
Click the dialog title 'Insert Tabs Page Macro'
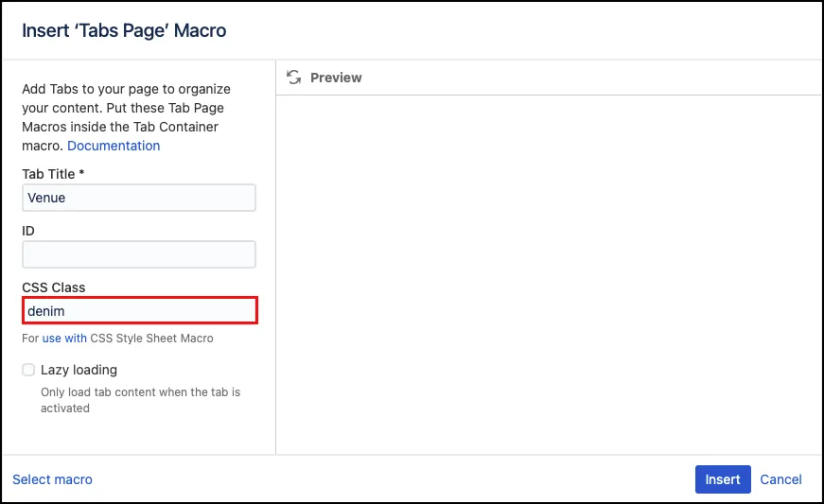(124, 30)
